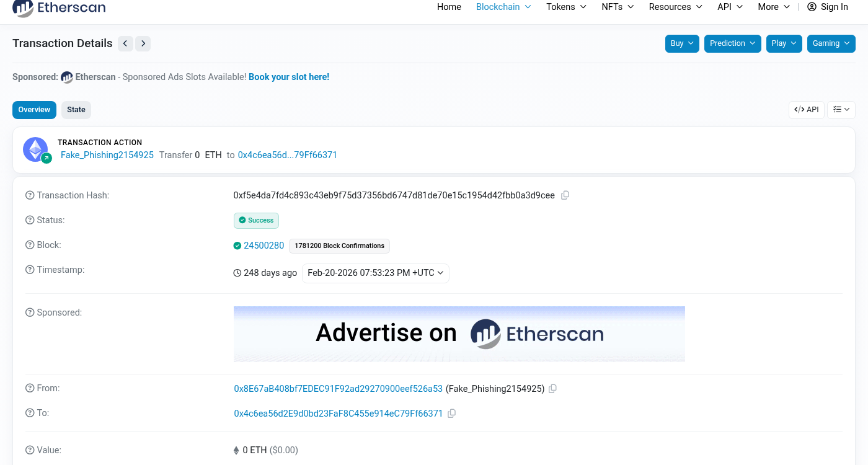Change timestamp format dropdown
This screenshot has width=868, height=465.
click(376, 273)
